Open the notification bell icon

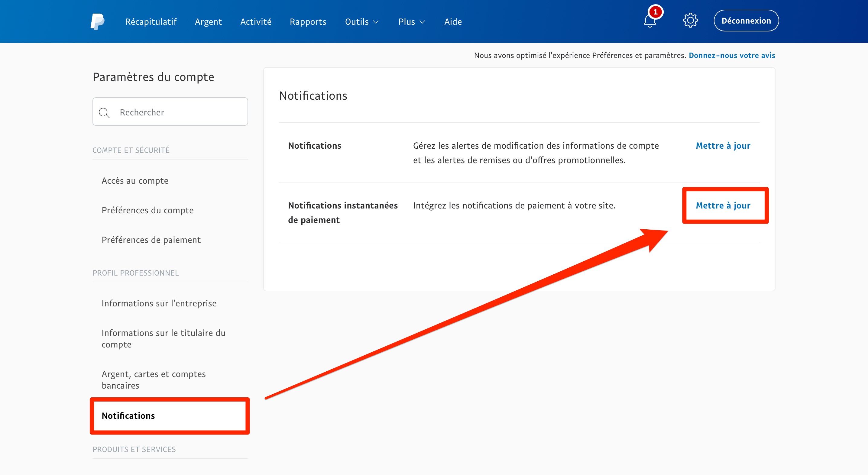point(650,21)
